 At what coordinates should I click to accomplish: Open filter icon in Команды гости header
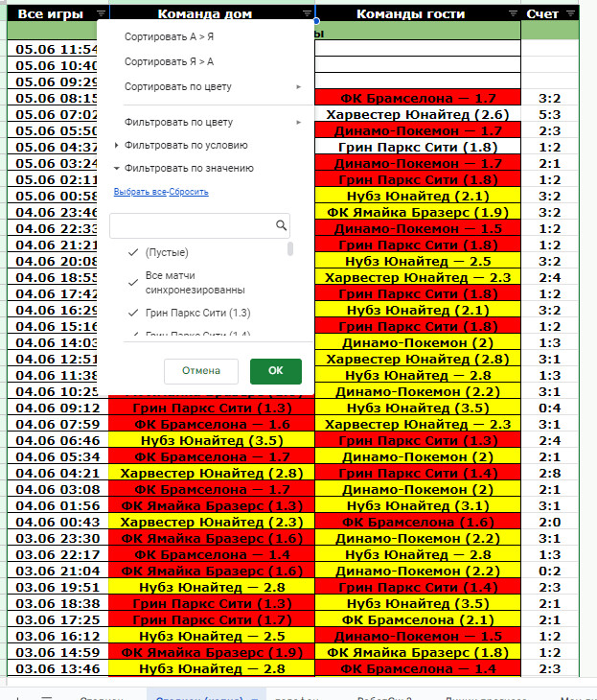513,13
